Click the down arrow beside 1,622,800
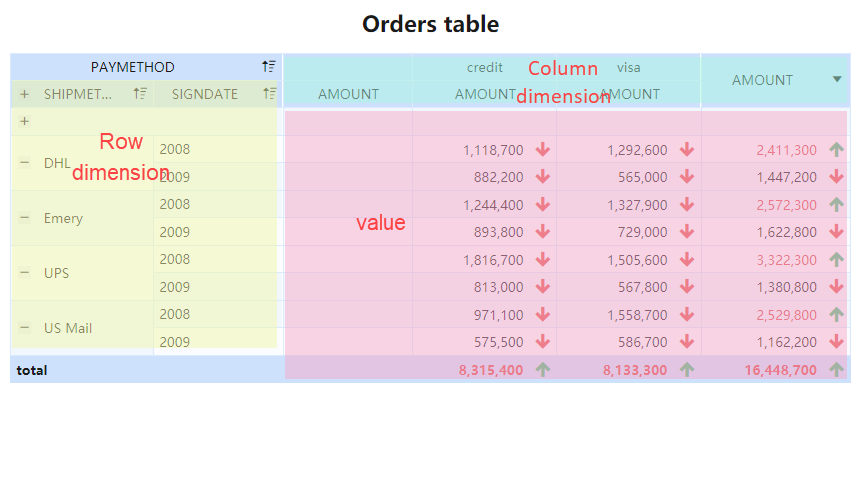The width and height of the screenshot is (861, 492). [836, 232]
